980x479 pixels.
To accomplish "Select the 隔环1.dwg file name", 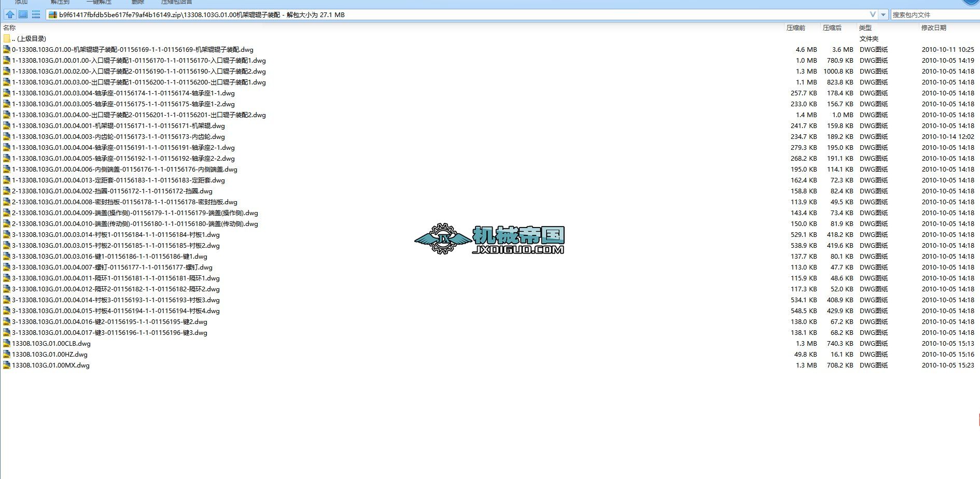I will [116, 278].
